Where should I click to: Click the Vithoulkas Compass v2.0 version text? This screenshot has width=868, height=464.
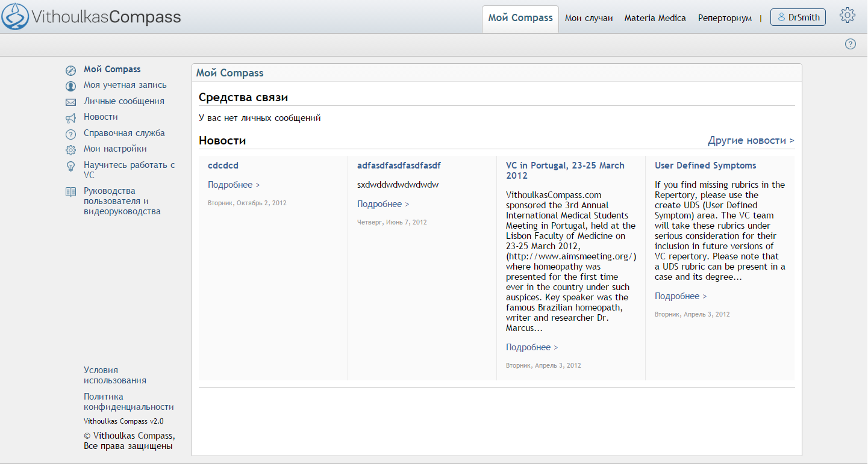(123, 421)
